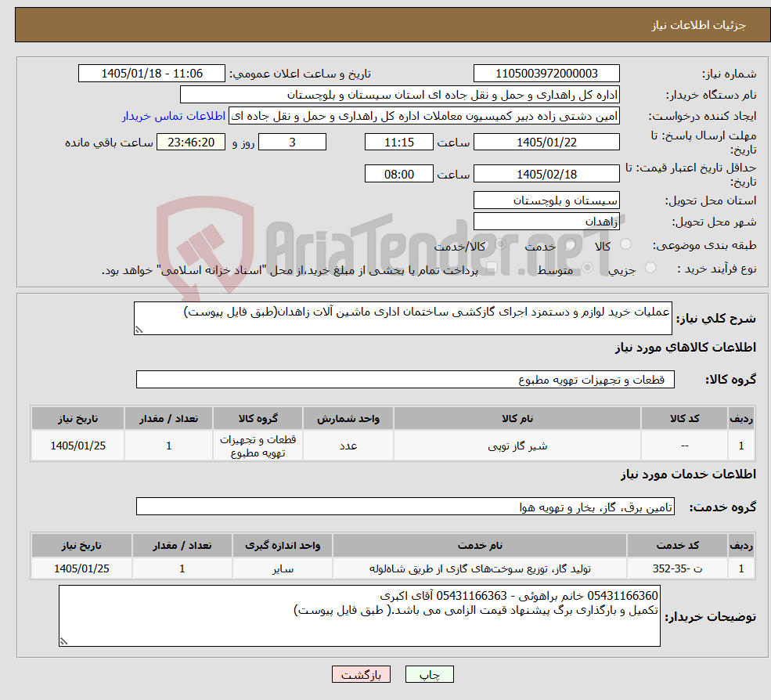Click the شیر گاز توپی item cell
This screenshot has height=700, width=771.
pyautogui.click(x=517, y=446)
